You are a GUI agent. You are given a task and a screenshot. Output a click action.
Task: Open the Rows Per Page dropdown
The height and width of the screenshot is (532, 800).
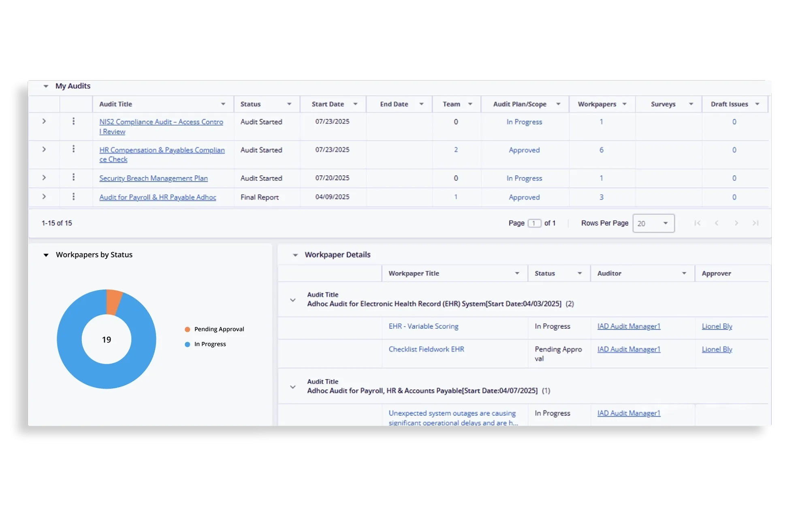pyautogui.click(x=653, y=223)
